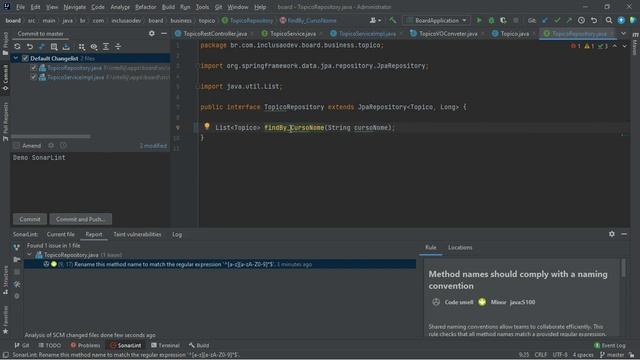Enable the Amend checkbox
This screenshot has height=360, width=640.
tap(16, 146)
